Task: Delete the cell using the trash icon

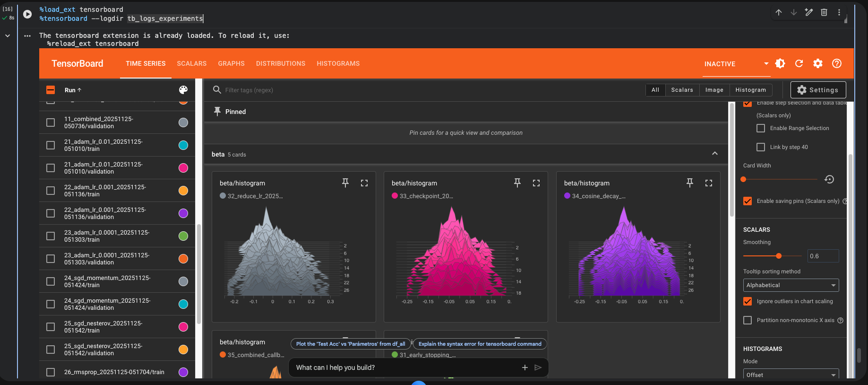Action: click(x=824, y=12)
